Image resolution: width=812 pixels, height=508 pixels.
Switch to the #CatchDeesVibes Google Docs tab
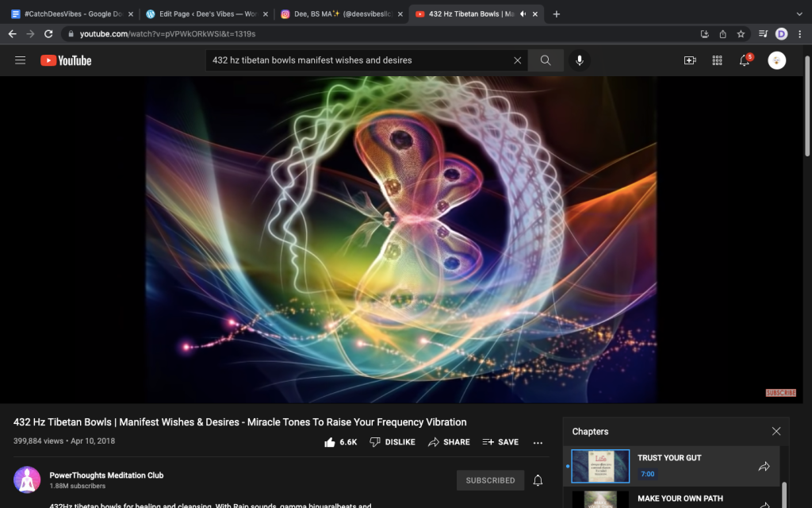click(67, 14)
